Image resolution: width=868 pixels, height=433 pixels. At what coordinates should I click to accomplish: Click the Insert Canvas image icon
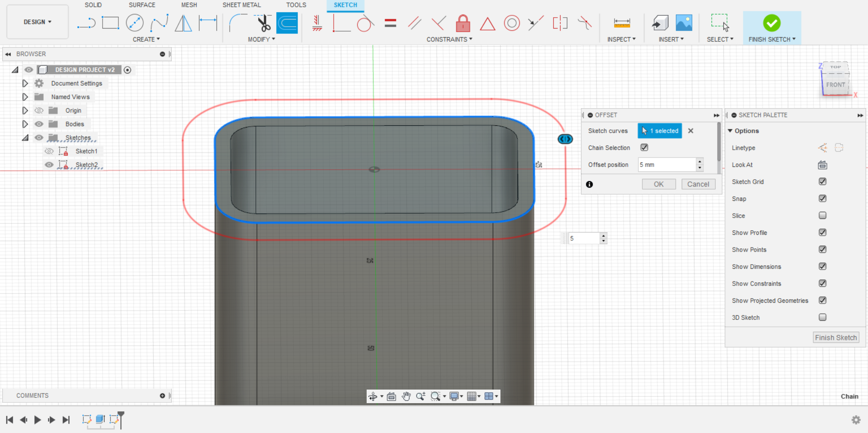(x=684, y=23)
